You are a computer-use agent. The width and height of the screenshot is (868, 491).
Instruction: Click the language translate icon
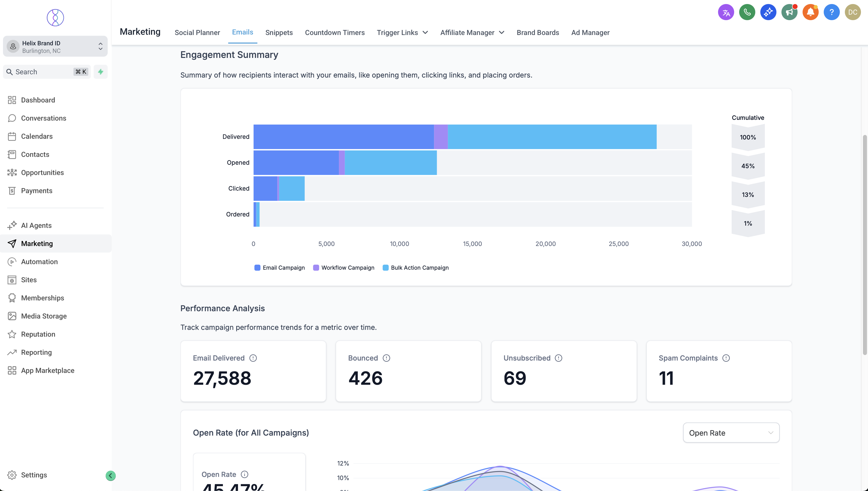726,13
